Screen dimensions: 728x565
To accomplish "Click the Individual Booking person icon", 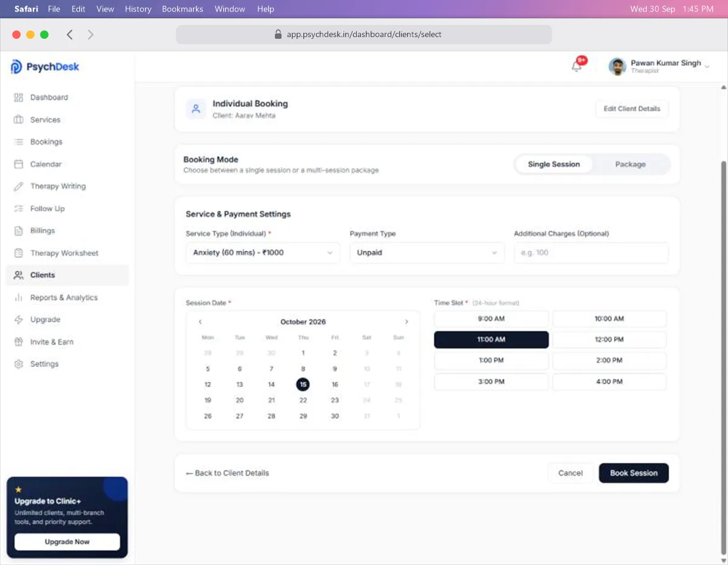I will pos(195,109).
